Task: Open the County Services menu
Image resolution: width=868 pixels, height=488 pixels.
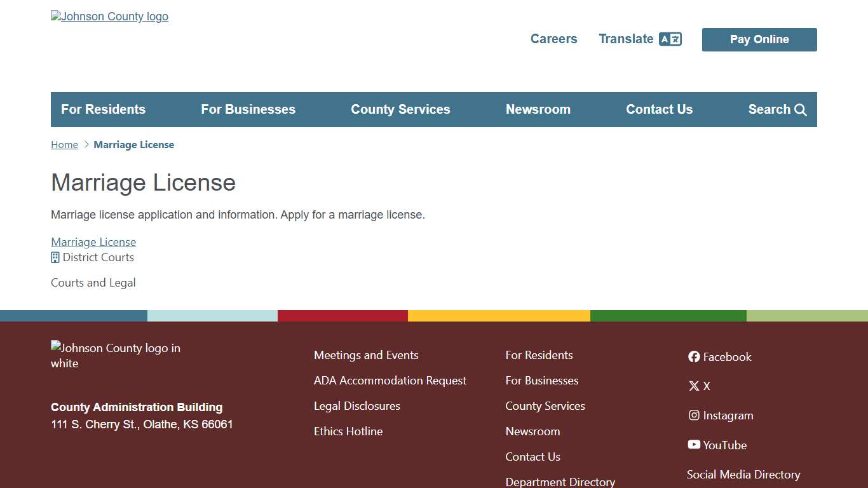Action: pyautogui.click(x=400, y=109)
